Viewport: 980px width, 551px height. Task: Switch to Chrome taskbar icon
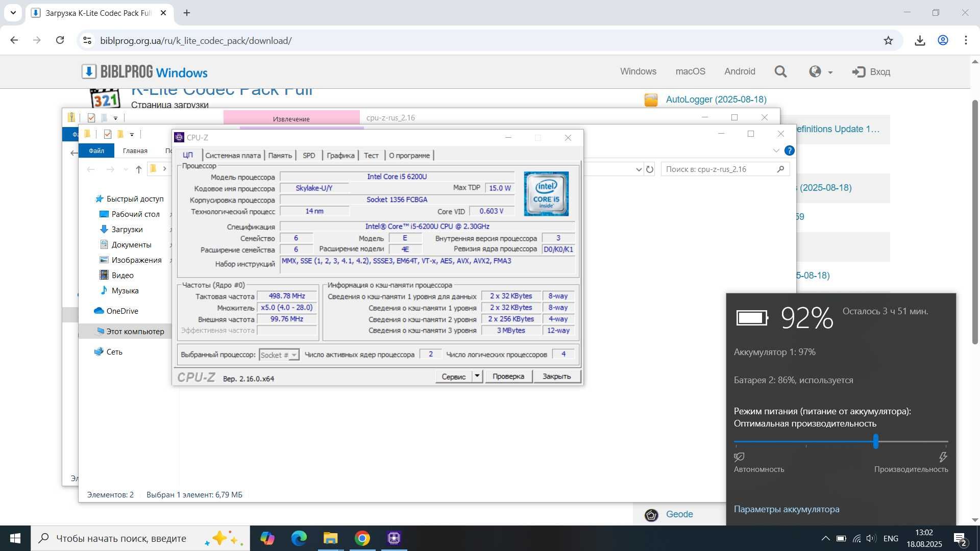point(362,538)
